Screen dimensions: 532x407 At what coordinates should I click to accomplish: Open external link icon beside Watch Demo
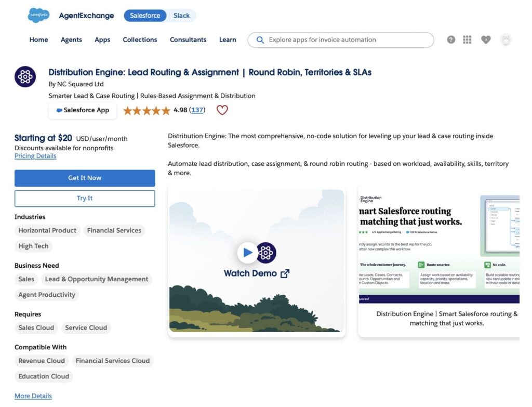tap(285, 273)
